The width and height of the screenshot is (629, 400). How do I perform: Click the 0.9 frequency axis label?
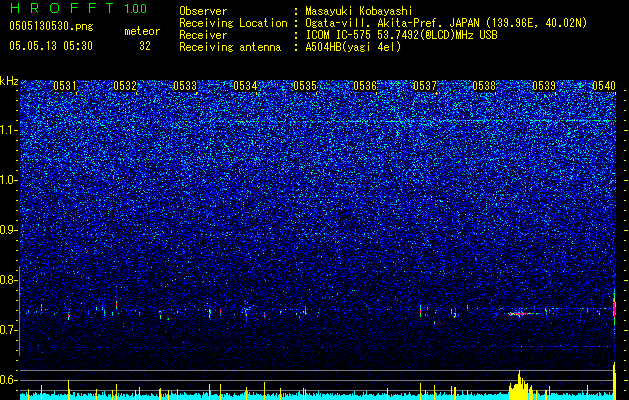pos(9,230)
